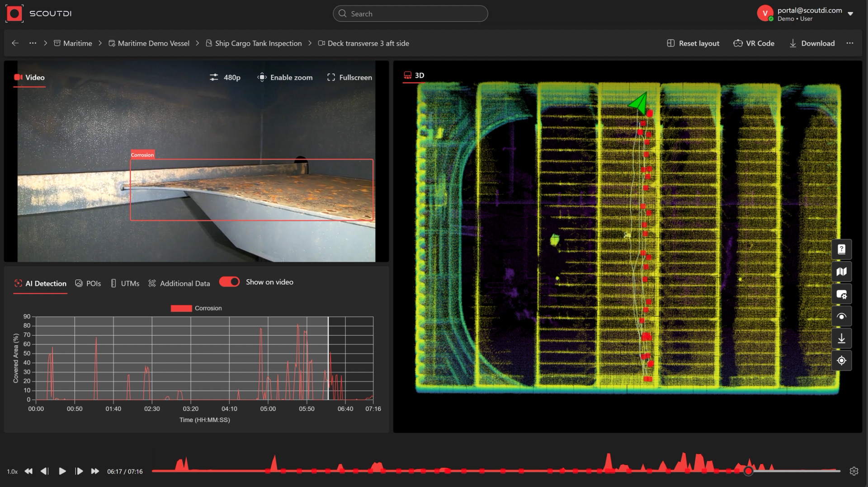Viewport: 868px width, 487px height.
Task: Open the help icon in 3D toolbar
Action: 841,249
